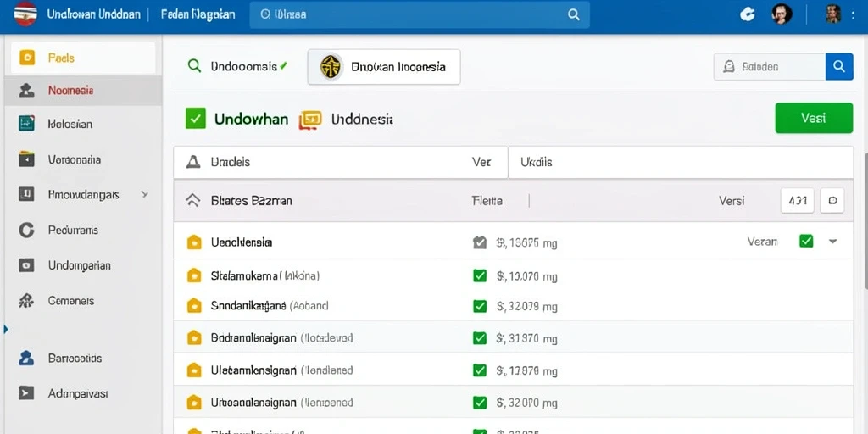Click the magnifier icon in top search bar
The height and width of the screenshot is (434, 868).
click(x=574, y=15)
